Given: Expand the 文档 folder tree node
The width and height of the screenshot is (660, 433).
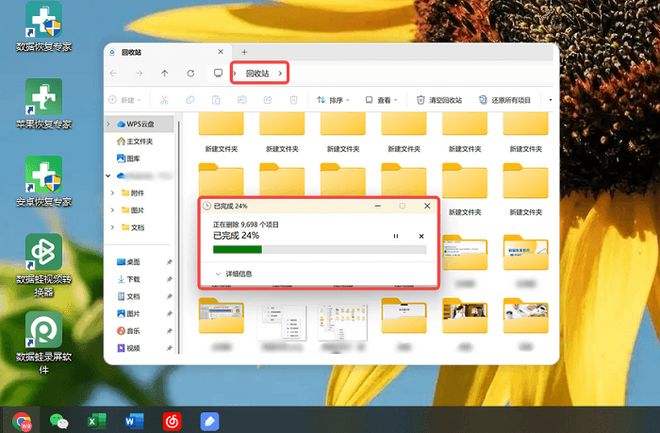Looking at the screenshot, I should [112, 227].
